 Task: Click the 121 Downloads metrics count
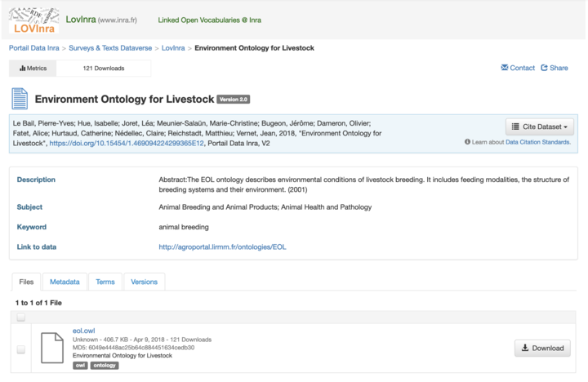[x=104, y=69]
